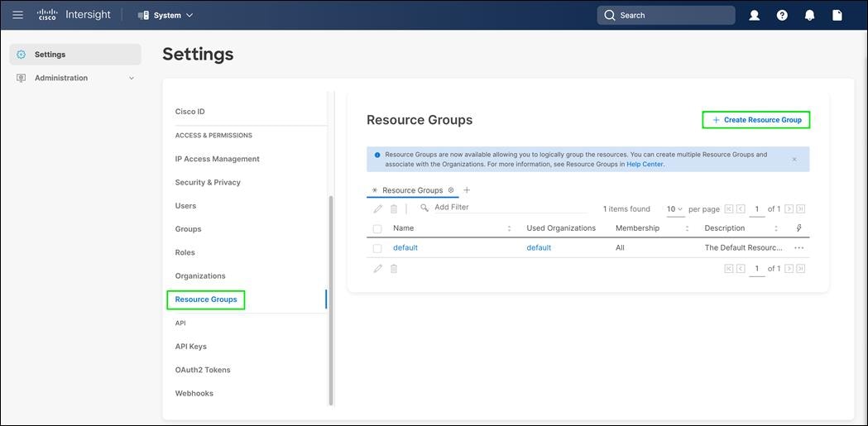This screenshot has height=426, width=868.
Task: Edit the top page number field
Action: (x=757, y=209)
